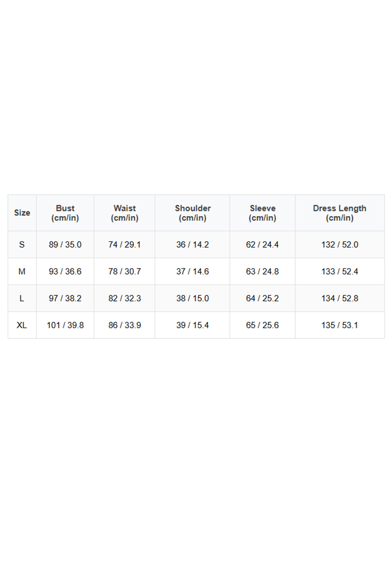Select the 37 / 14.6 shoulder value

tap(193, 272)
